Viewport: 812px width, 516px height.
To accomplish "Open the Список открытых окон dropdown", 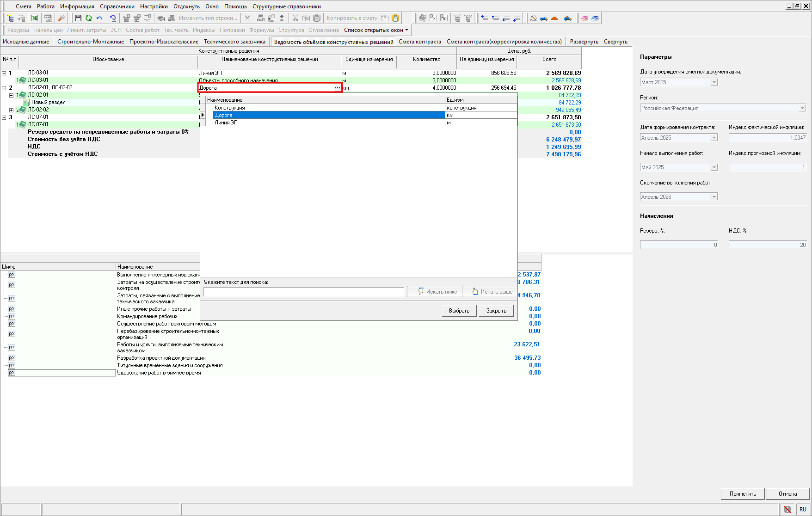I will (x=376, y=30).
